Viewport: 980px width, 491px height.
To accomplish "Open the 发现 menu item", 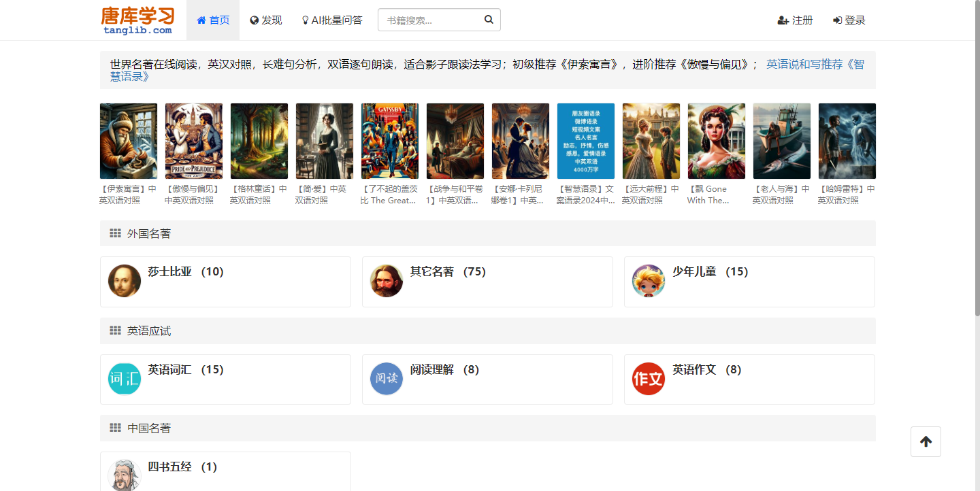I will click(x=266, y=20).
